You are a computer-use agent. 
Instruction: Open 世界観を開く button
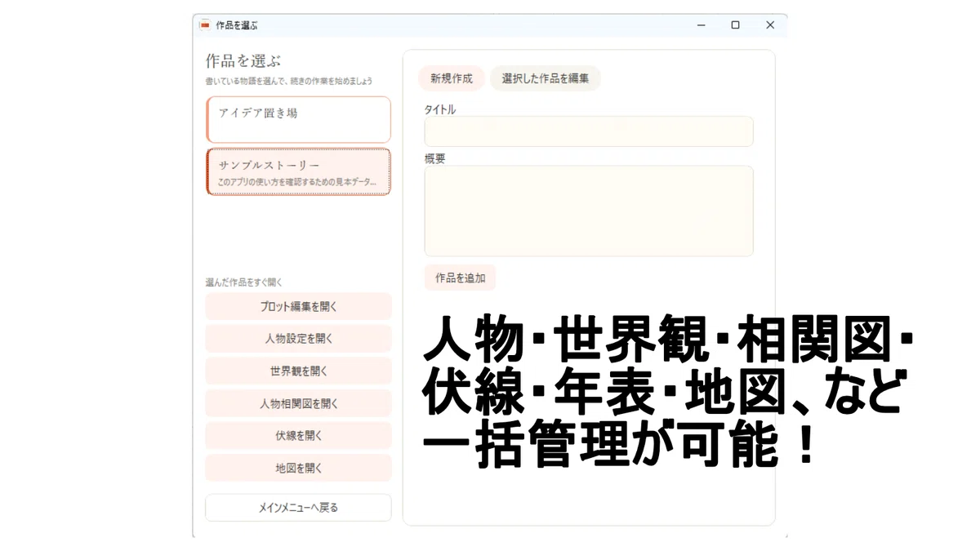(299, 371)
